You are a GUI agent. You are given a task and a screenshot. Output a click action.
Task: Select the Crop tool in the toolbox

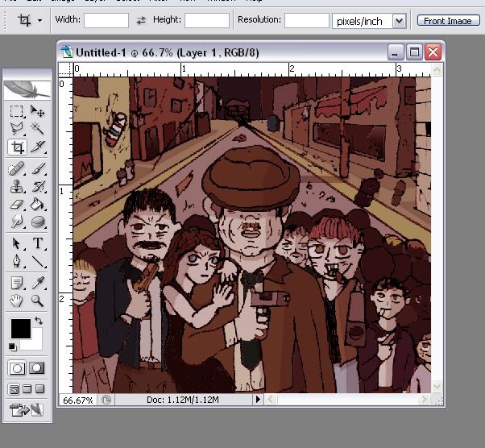pyautogui.click(x=17, y=147)
